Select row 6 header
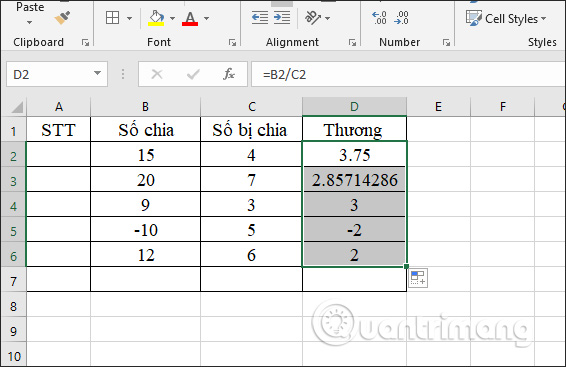 [x=14, y=255]
